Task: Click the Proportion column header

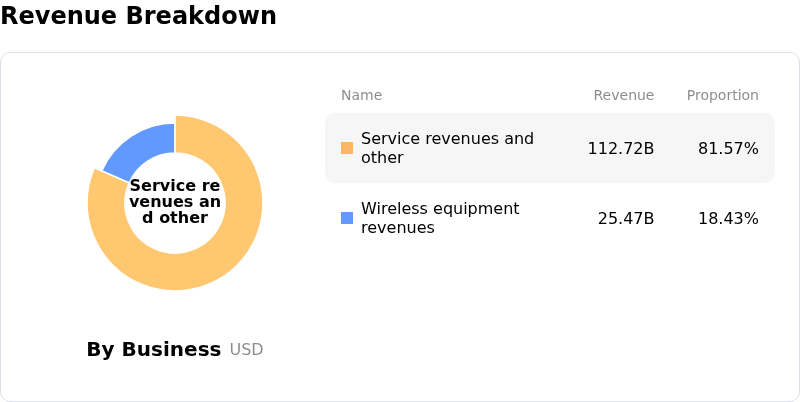Action: coord(722,95)
